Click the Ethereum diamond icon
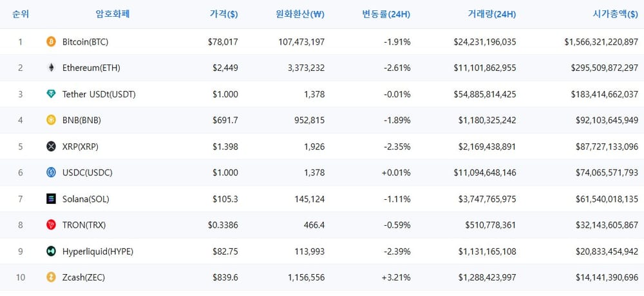Image resolution: width=644 pixels, height=296 pixels. coord(51,68)
